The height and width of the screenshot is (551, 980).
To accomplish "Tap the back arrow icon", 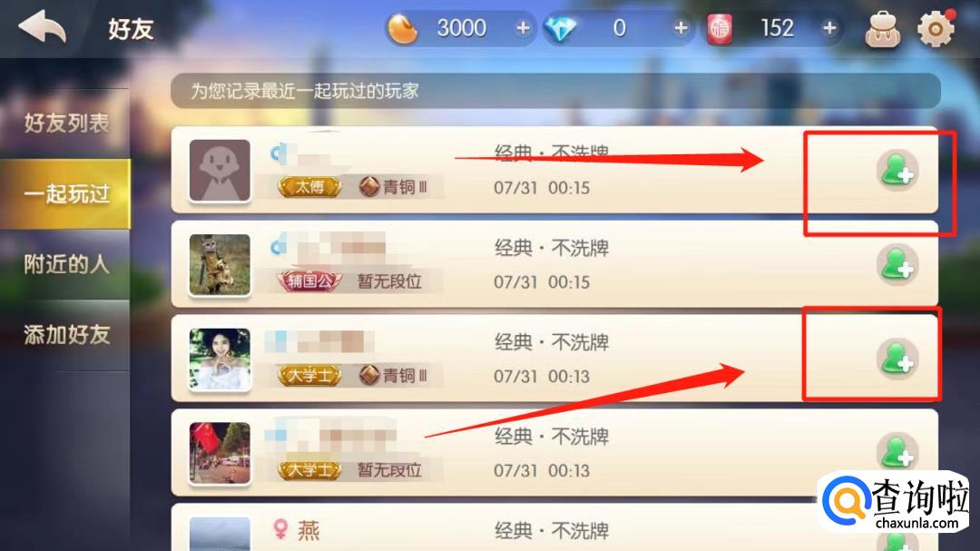I will click(x=43, y=27).
